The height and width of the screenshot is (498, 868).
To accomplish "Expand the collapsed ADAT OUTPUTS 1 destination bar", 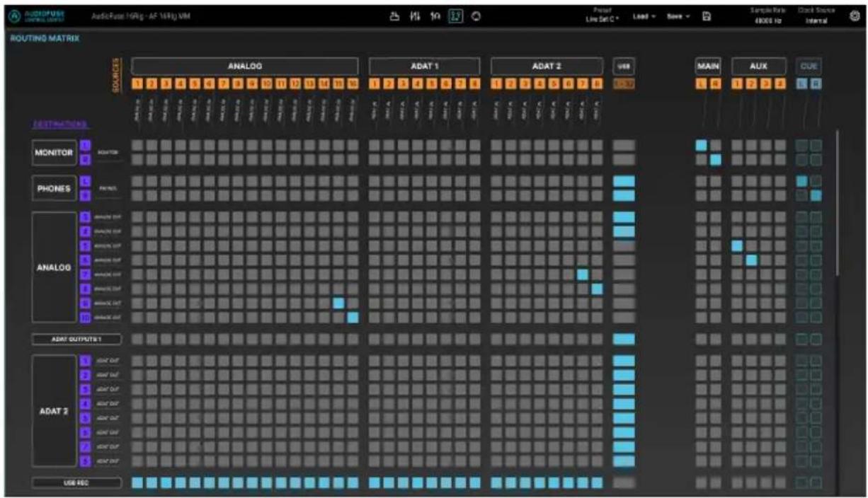I will click(x=76, y=339).
